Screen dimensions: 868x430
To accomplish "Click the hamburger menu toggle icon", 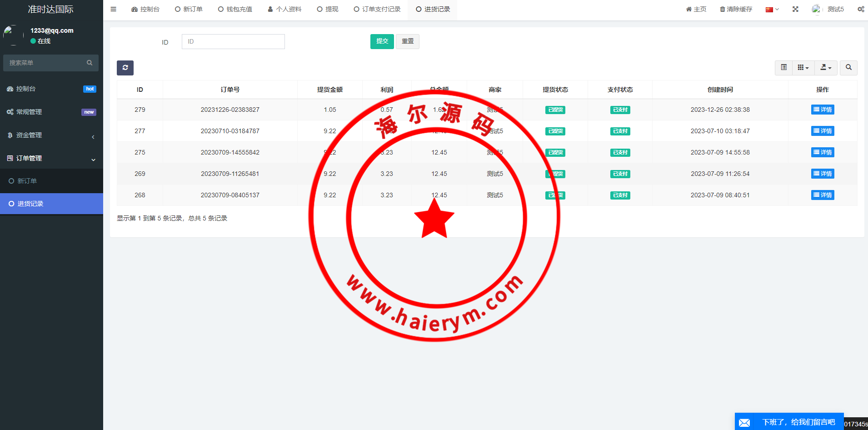I will tap(114, 9).
